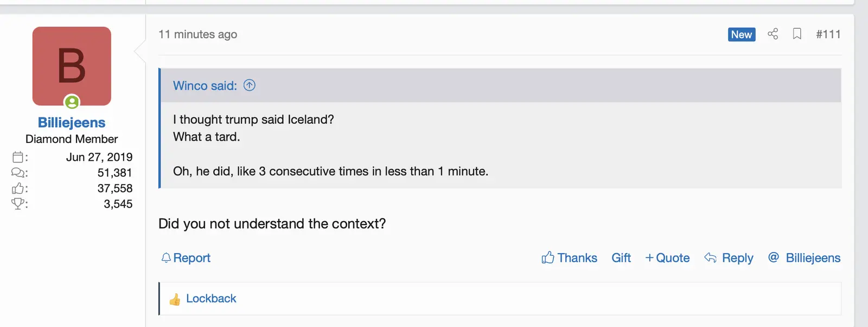Click the trophy points icon

(x=18, y=204)
